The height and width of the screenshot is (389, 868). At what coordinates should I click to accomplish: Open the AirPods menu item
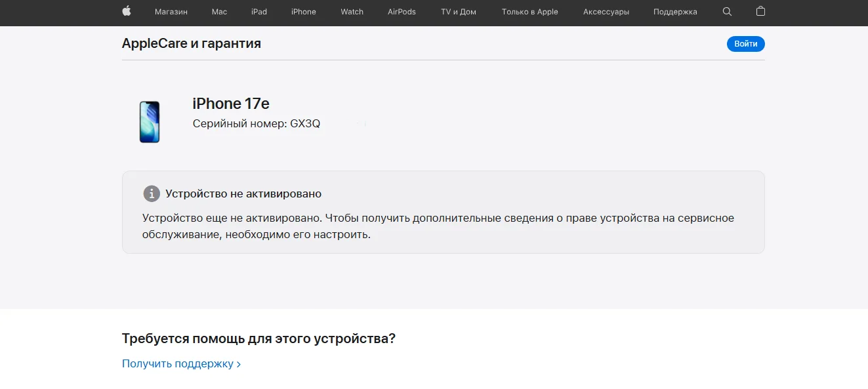click(402, 12)
